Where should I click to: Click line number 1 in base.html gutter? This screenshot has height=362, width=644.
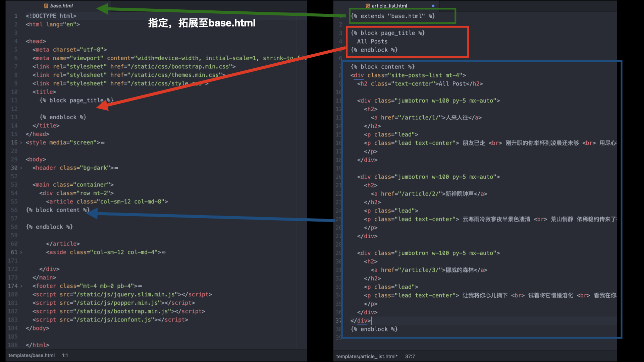click(16, 16)
